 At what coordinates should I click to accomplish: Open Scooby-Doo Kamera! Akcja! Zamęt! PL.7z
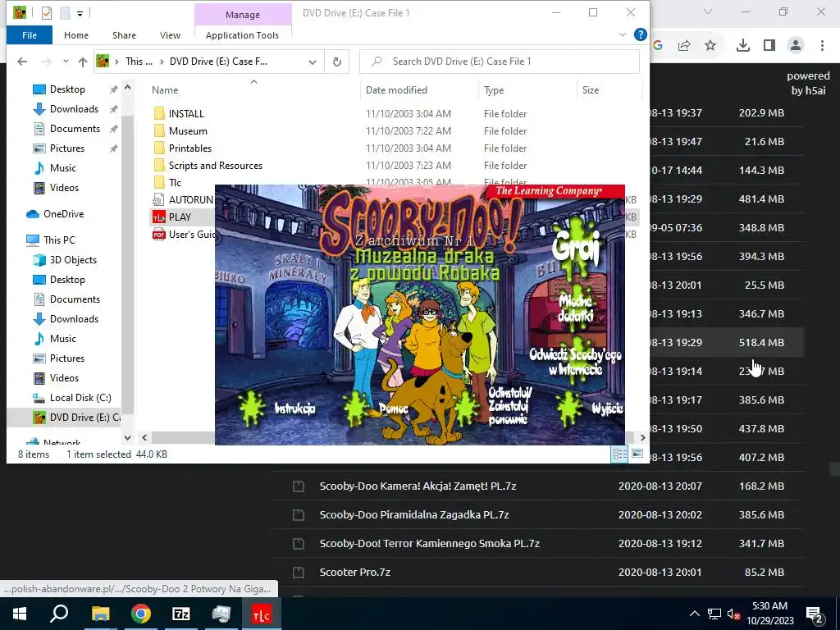418,486
